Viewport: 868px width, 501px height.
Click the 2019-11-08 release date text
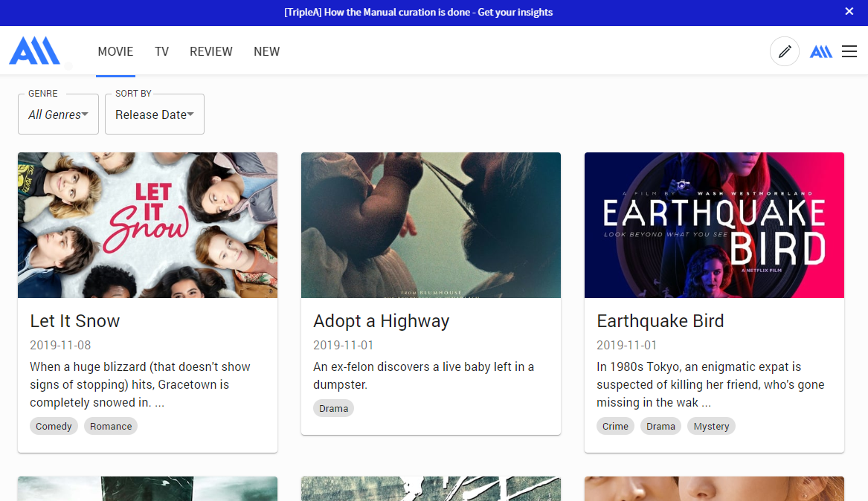(60, 345)
